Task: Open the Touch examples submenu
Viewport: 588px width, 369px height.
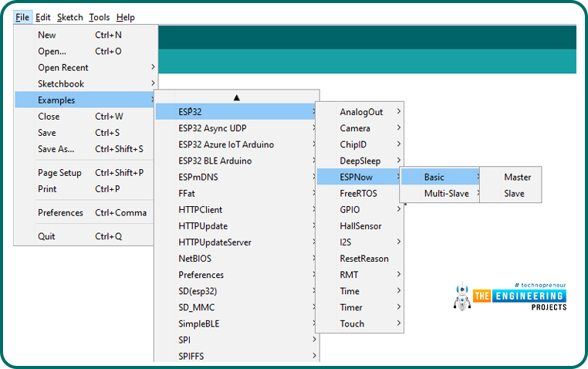Action: click(360, 324)
